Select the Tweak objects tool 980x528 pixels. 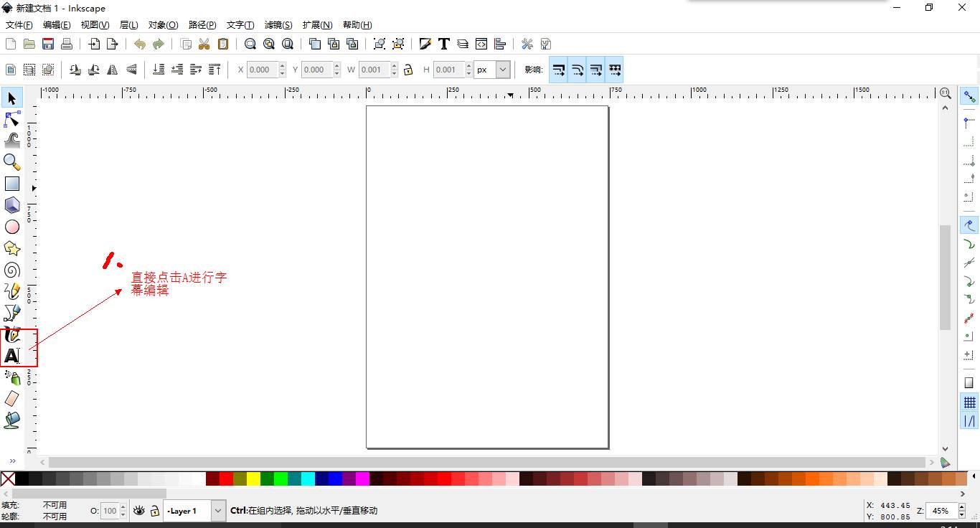pyautogui.click(x=12, y=141)
